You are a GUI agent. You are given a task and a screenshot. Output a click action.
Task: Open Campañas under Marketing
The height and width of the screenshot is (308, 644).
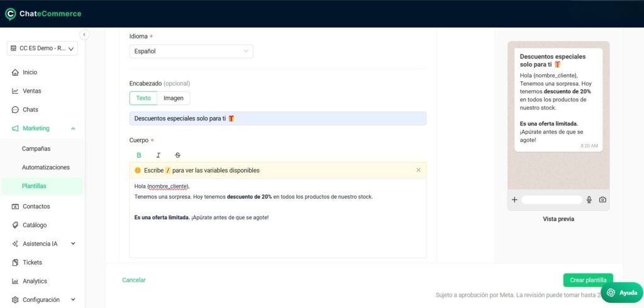coord(36,149)
